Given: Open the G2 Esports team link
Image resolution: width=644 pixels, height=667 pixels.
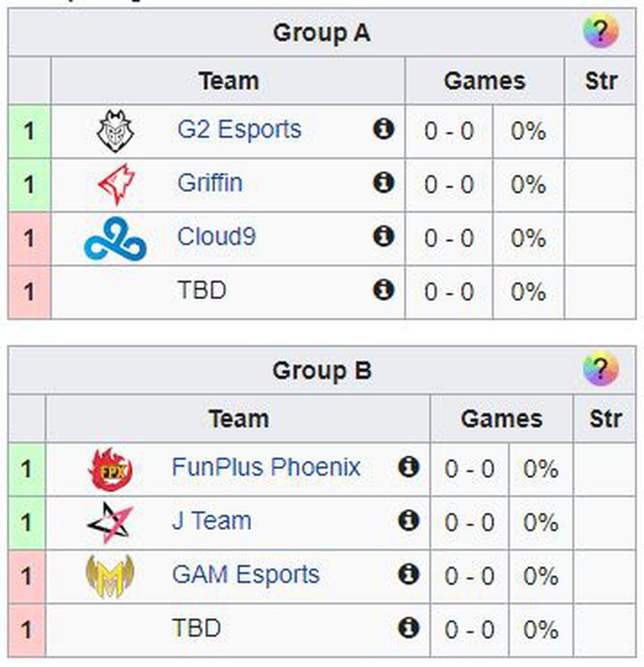Looking at the screenshot, I should tap(239, 129).
